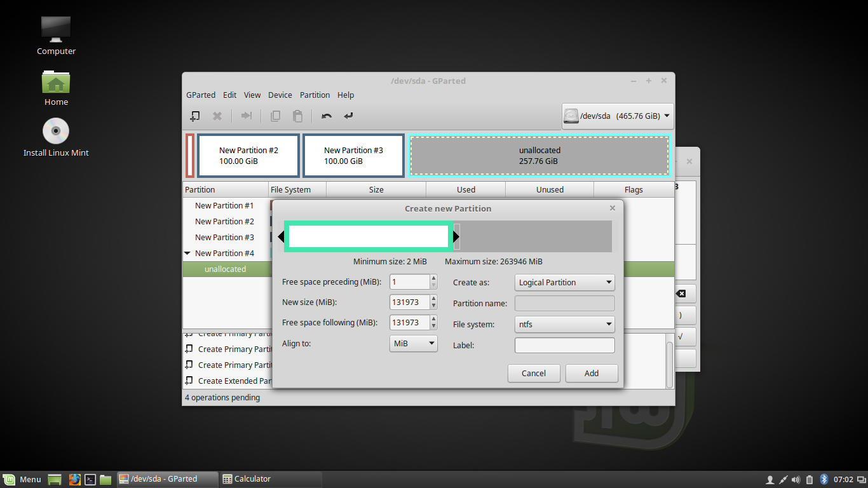The height and width of the screenshot is (488, 868).
Task: Click the Delete partition toolbar icon
Action: click(x=217, y=116)
